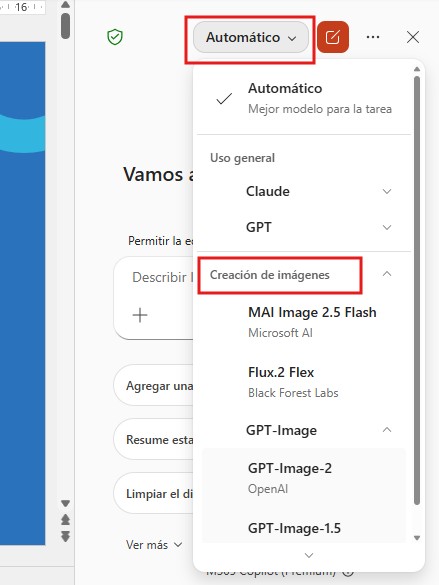Click the document next page double arrow
Screen dimensions: 439x585
65,536
